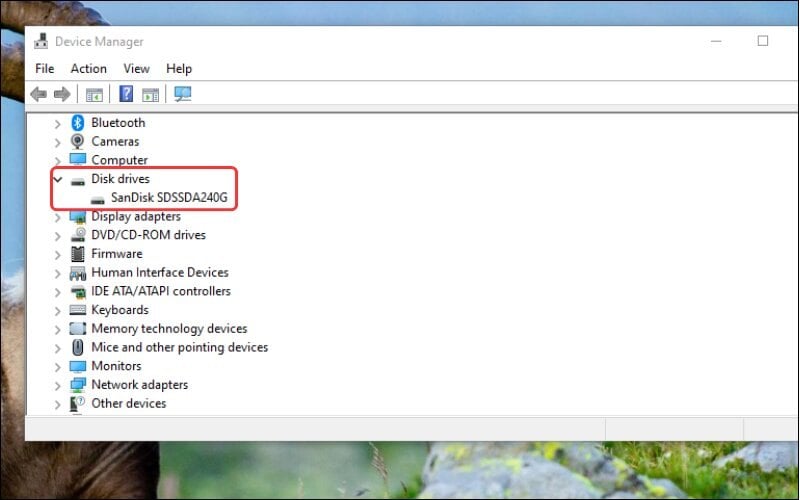Select the Display adapters tree label
This screenshot has width=800, height=500.
(136, 216)
